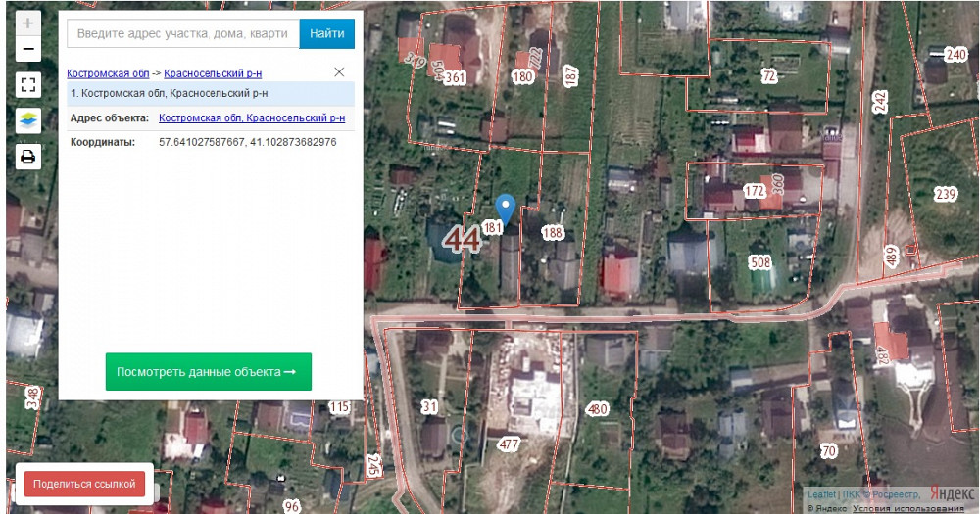Screen dimensions: 980x514
Task: Open the Костромская обл breadcrumb link
Action: coord(108,73)
